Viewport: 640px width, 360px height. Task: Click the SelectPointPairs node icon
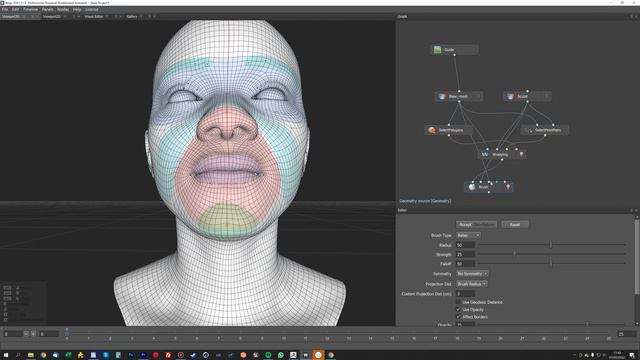(528, 130)
